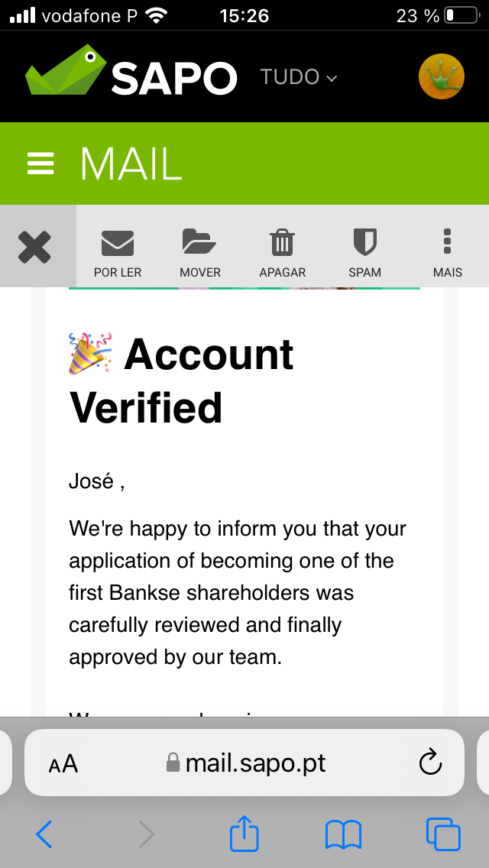The height and width of the screenshot is (868, 489).
Task: Expand the TUDO dropdown in header
Action: pyautogui.click(x=298, y=77)
